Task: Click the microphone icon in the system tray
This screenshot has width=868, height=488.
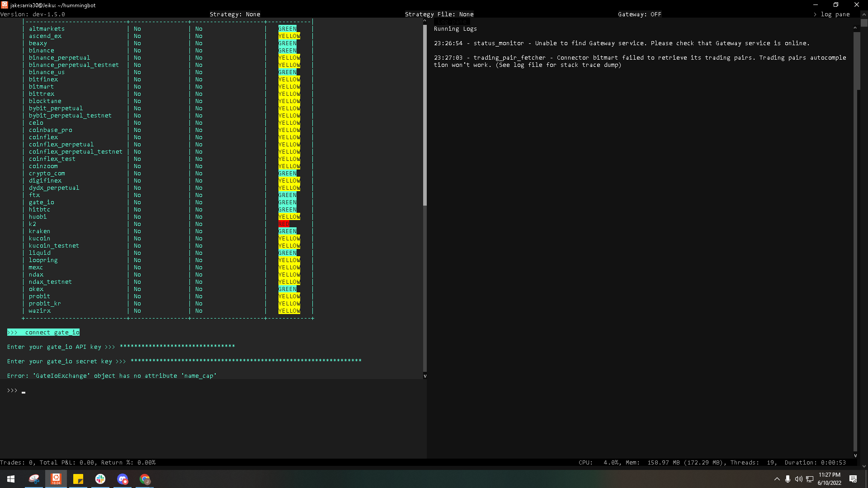Action: click(x=788, y=479)
